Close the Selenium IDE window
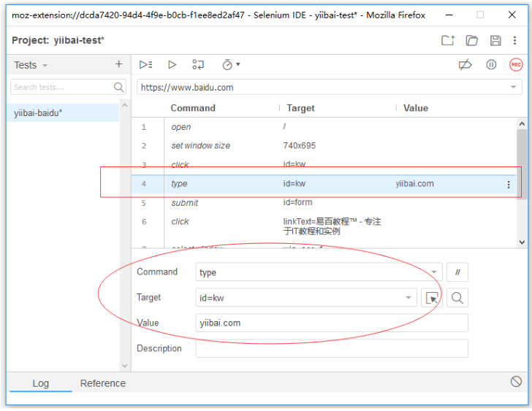The width and height of the screenshot is (532, 411). click(512, 15)
